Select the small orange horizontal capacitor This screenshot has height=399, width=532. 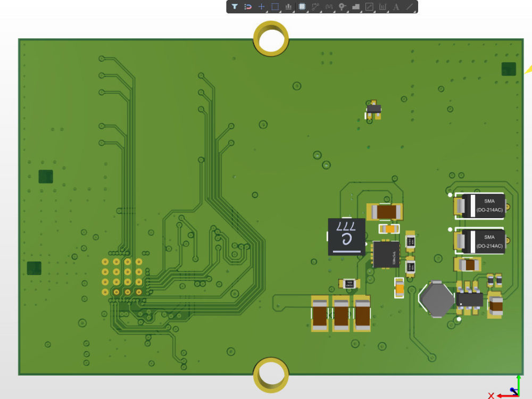point(389,229)
